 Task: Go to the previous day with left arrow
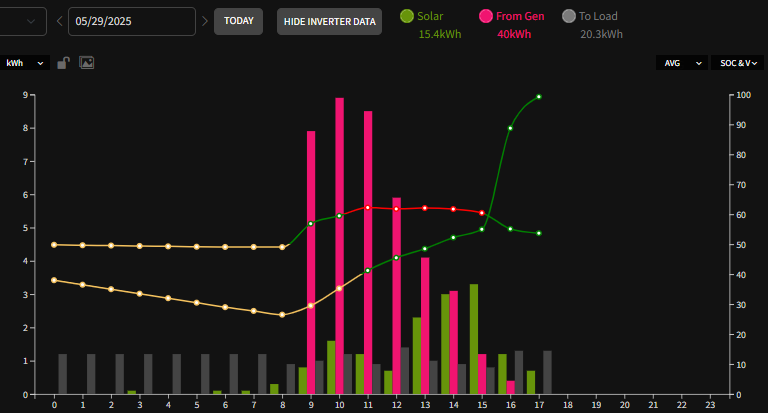click(59, 21)
